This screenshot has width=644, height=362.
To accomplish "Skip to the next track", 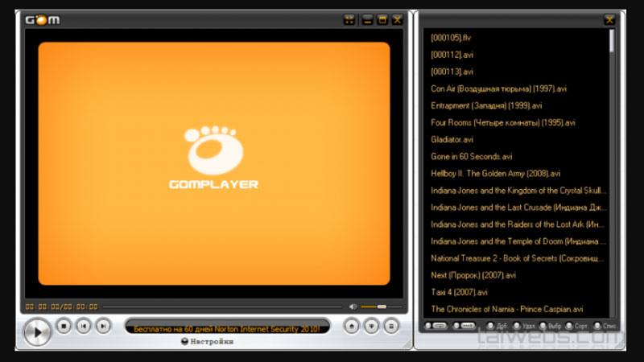I will pos(103,326).
